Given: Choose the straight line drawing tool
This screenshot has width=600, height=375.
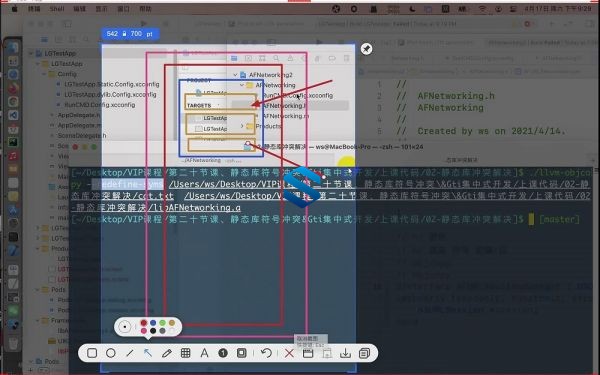Looking at the screenshot, I should coord(129,353).
